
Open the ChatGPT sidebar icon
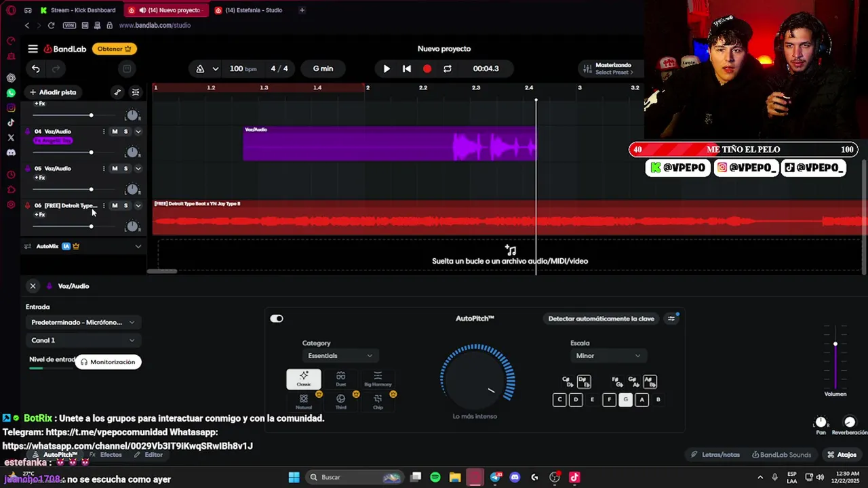(11, 78)
